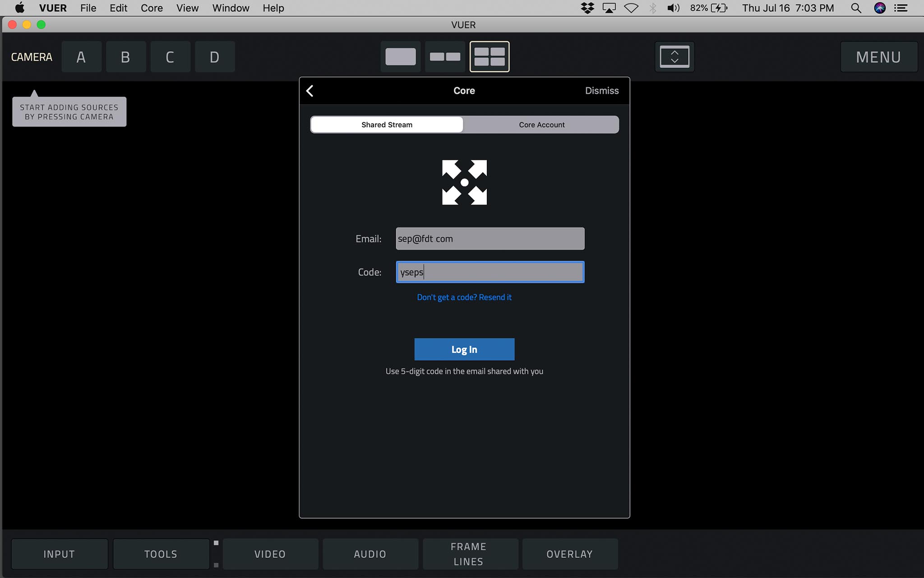Open the MENU button
The height and width of the screenshot is (578, 924).
pyautogui.click(x=878, y=57)
